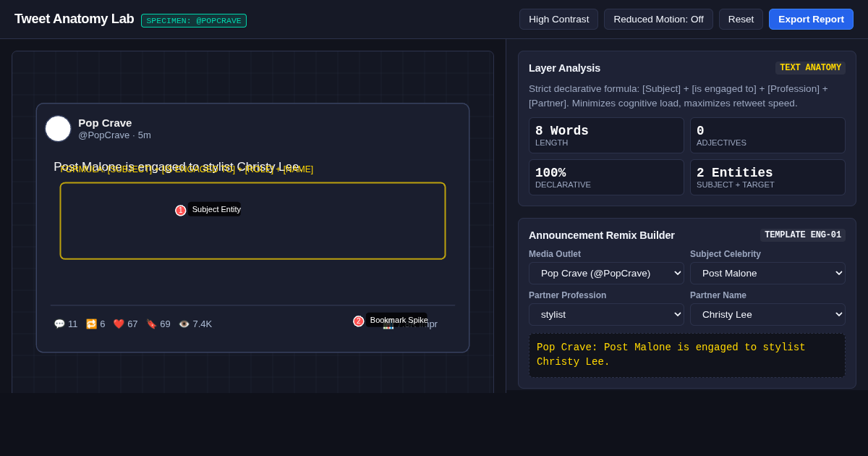This screenshot has width=868, height=456.
Task: Click the strict declarative formula description
Action: click(x=678, y=96)
